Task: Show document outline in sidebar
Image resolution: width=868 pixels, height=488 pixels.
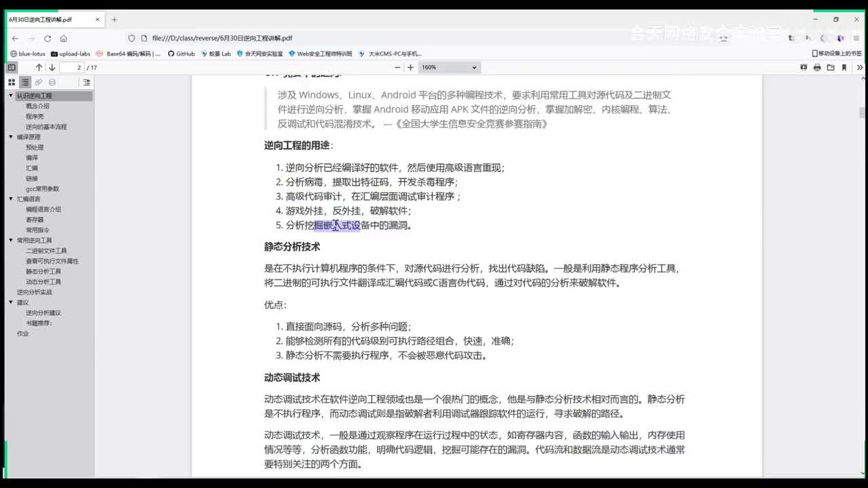Action: (25, 82)
